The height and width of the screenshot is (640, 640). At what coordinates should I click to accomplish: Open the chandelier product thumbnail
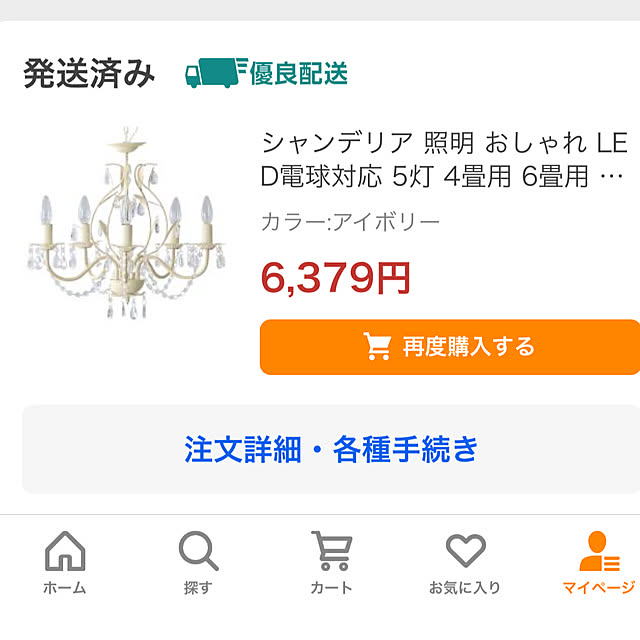click(x=125, y=225)
